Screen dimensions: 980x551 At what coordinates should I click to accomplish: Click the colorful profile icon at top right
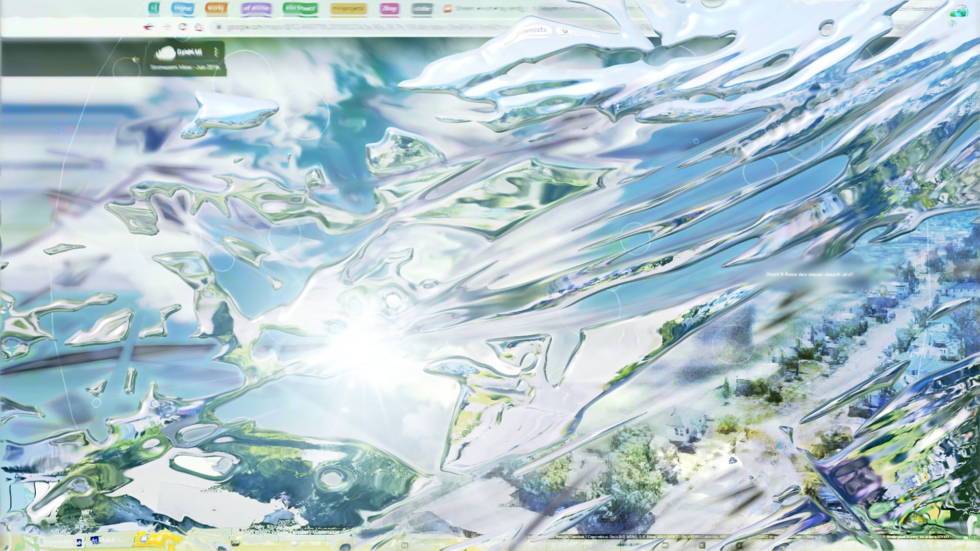click(957, 11)
